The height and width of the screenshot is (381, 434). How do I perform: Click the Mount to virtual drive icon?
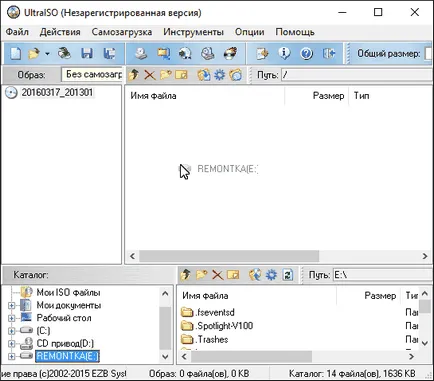click(x=208, y=53)
